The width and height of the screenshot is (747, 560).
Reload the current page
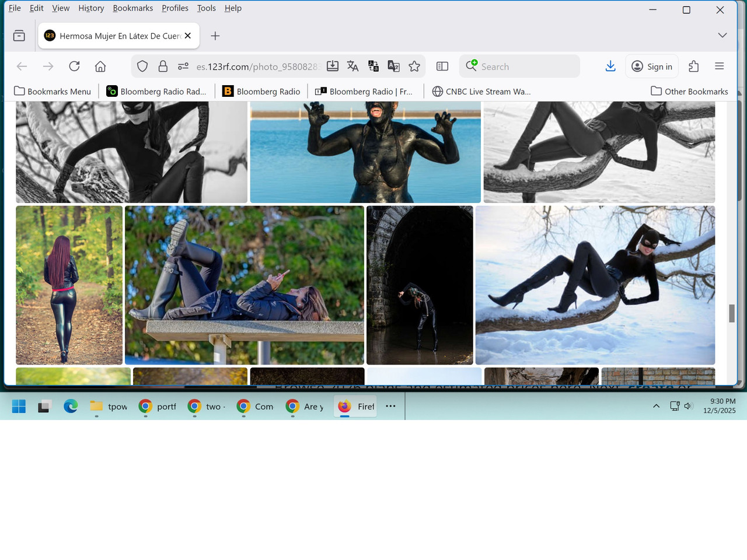pos(74,66)
